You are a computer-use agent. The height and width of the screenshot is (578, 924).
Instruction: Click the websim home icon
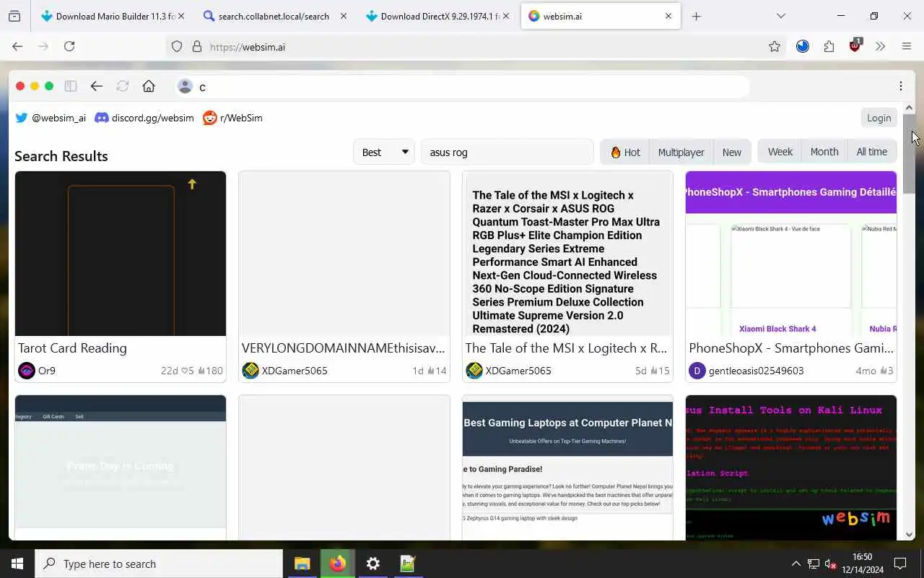coord(149,87)
